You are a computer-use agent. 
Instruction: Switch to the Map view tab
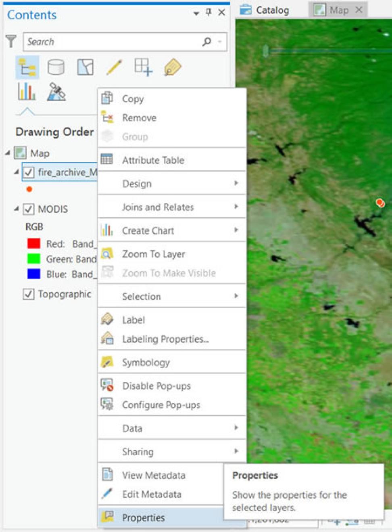(338, 10)
